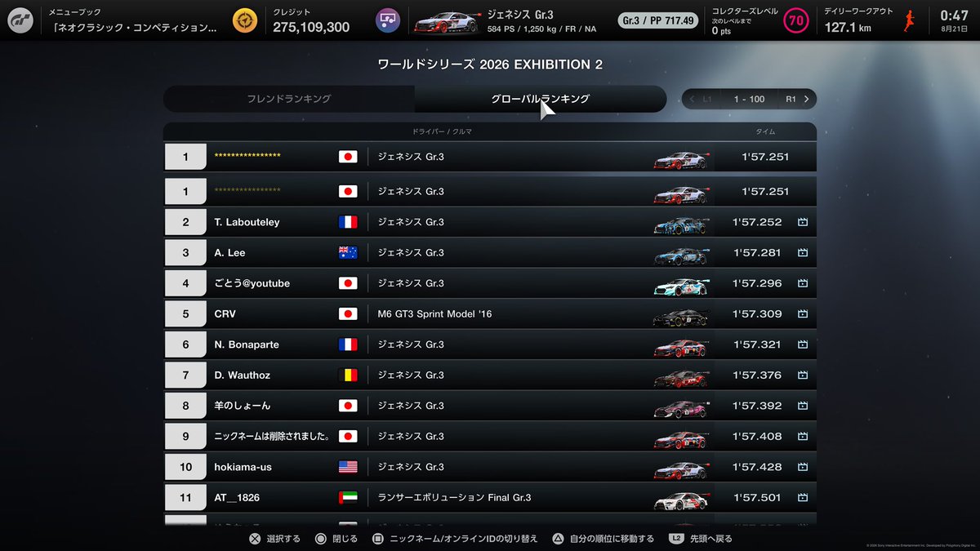Click 自分の順位に移動する triangle hint
The height and width of the screenshot is (551, 980).
(x=603, y=539)
